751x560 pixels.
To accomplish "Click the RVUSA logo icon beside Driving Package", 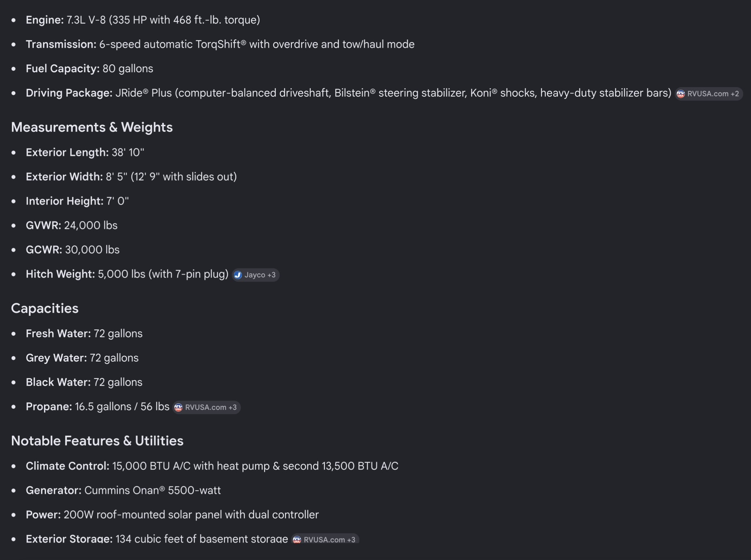I will (x=681, y=94).
